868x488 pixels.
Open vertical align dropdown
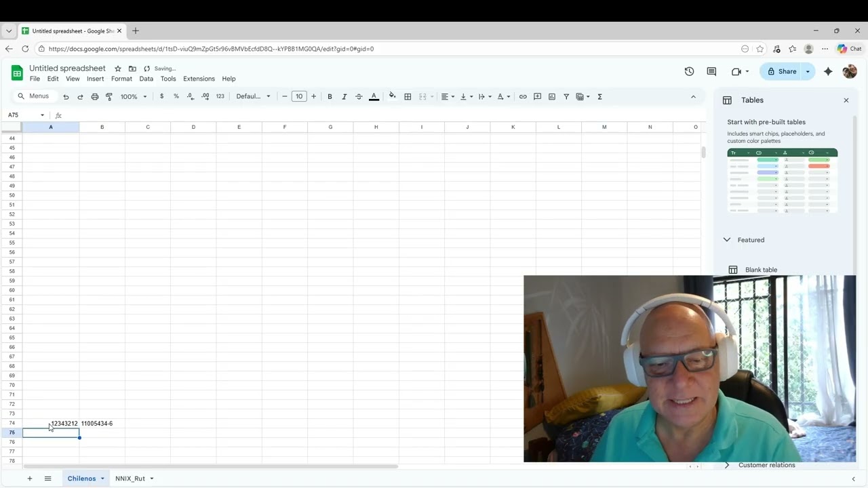(x=467, y=97)
